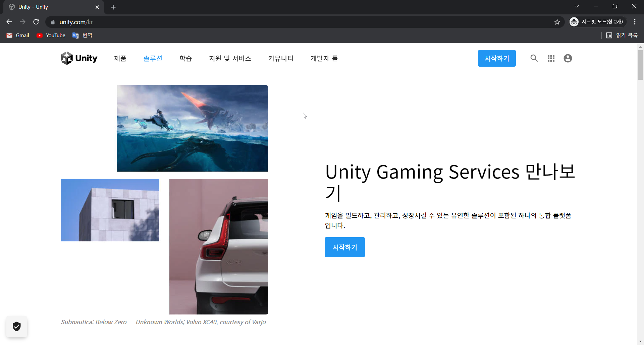Click the Unity Gaming Services 만나보기 heading

coord(450,182)
